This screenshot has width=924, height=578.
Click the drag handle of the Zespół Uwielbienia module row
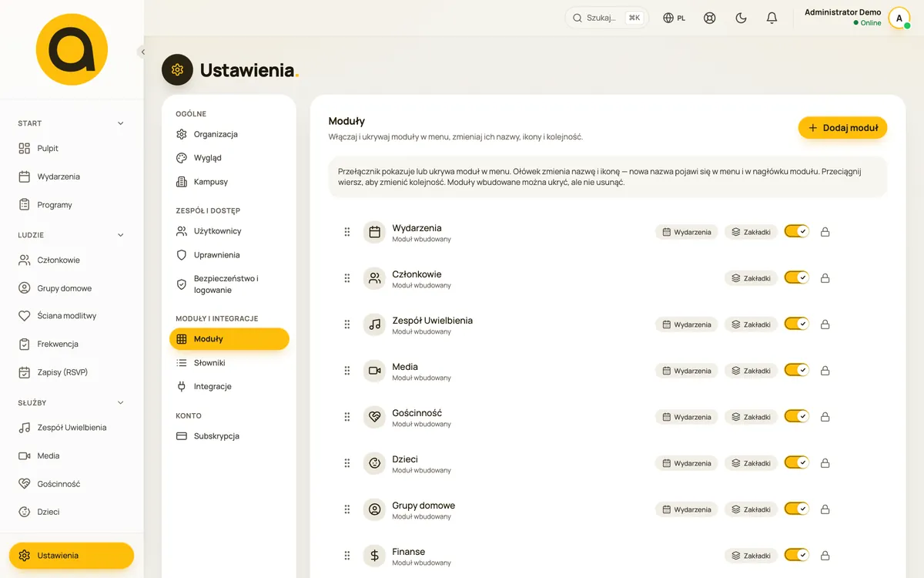[x=347, y=324]
